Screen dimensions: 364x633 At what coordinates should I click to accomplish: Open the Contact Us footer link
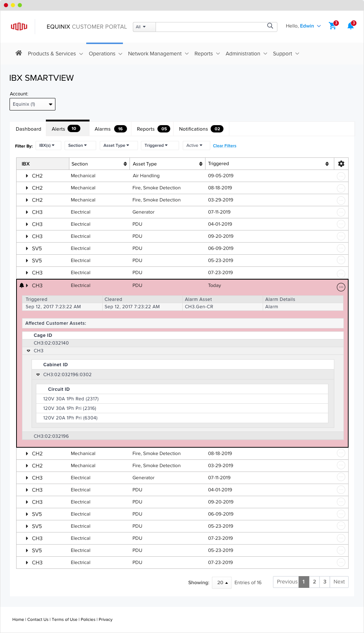[x=38, y=619]
